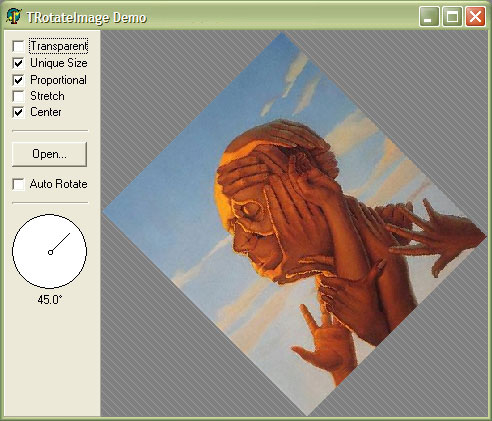492x421 pixels.
Task: Click inside the rotation angle dial
Action: [50, 251]
